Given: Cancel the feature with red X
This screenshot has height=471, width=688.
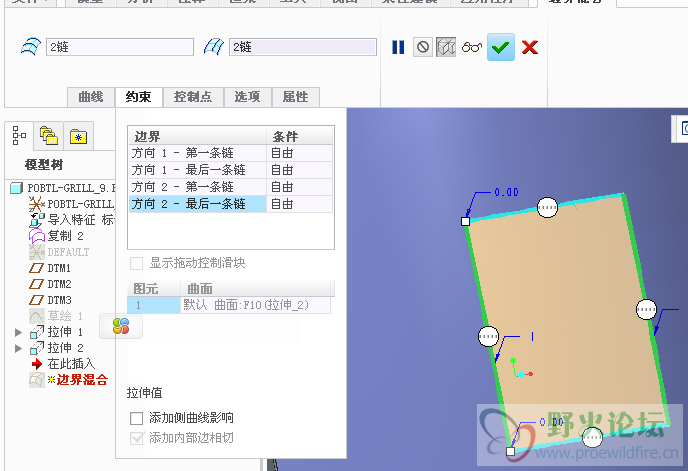Looking at the screenshot, I should point(530,47).
